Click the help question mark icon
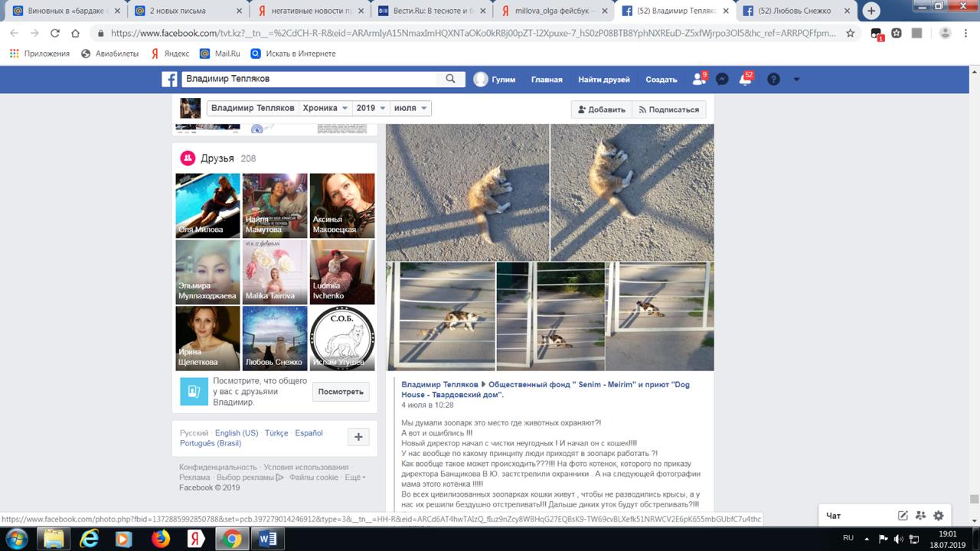Screen dimensions: 980x551 773,79
